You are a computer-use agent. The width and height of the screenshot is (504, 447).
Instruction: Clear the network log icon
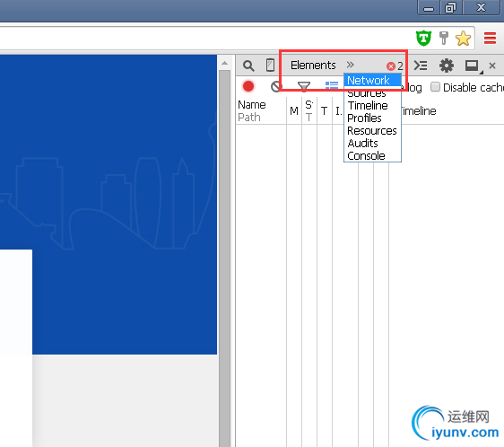(276, 86)
